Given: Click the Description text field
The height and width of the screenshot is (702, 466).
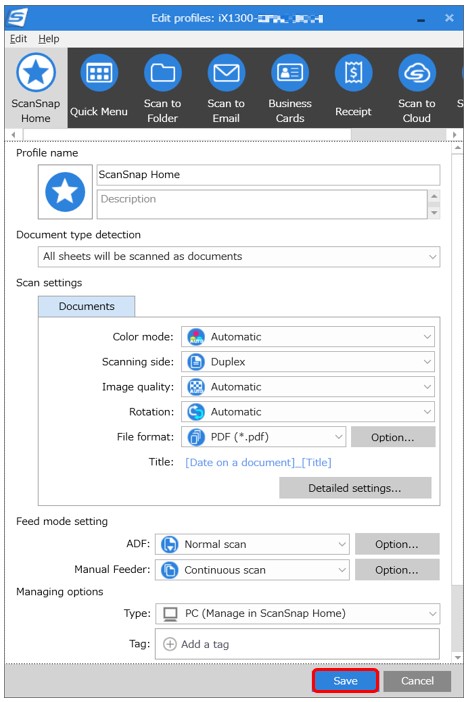Looking at the screenshot, I should (262, 204).
